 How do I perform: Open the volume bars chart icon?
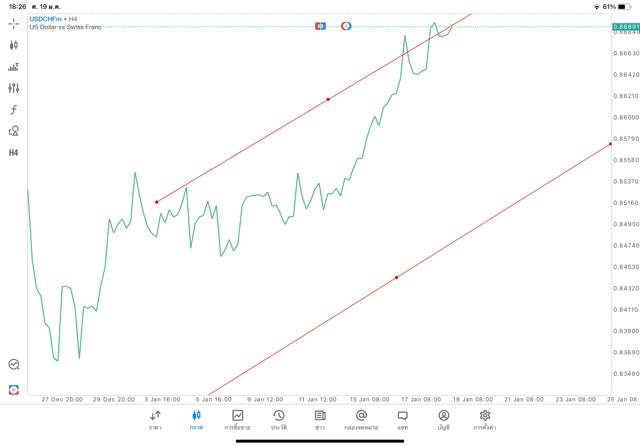click(x=14, y=67)
